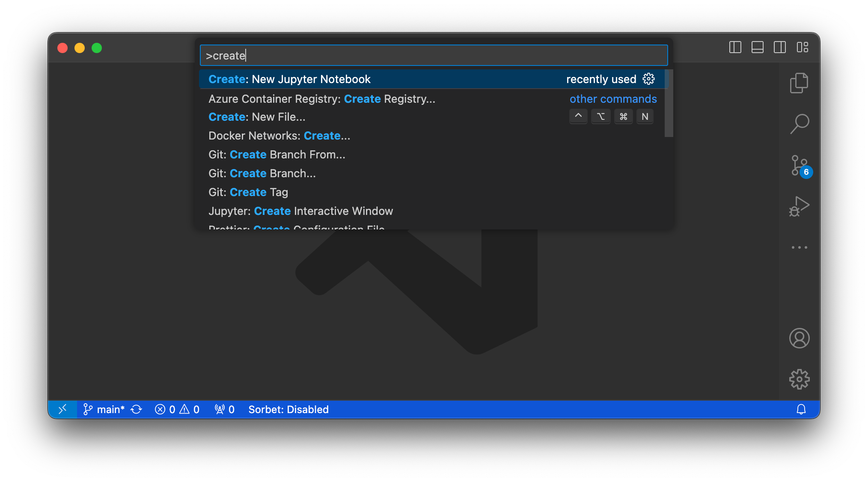This screenshot has width=868, height=482.
Task: Open the Accounts icon in activity bar
Action: (x=799, y=338)
